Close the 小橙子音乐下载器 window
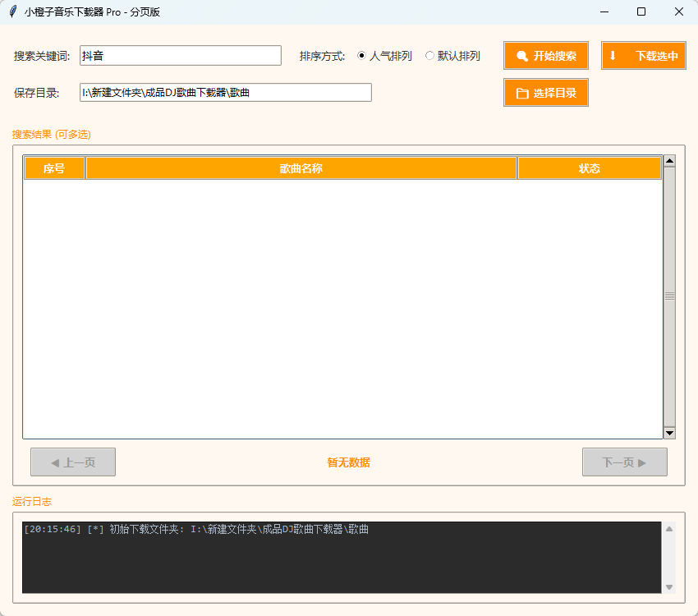698x616 pixels. [x=679, y=12]
